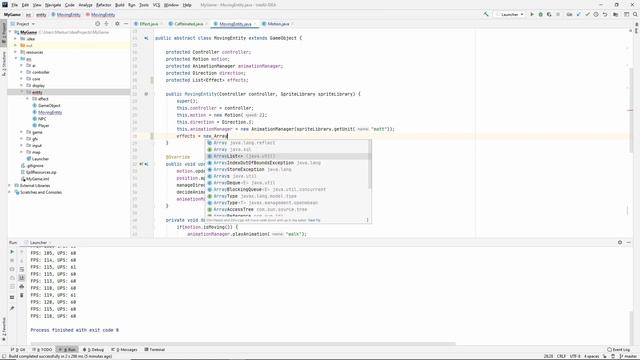Update project with the blue VCS arrow
Viewport: 640px width, 360px height.
pyautogui.click(x=578, y=14)
